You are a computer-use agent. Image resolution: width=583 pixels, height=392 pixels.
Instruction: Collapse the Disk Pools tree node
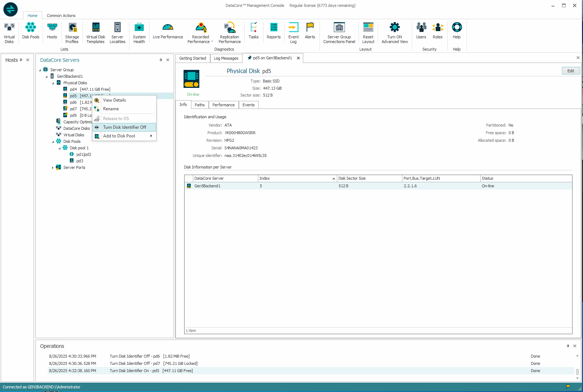53,142
